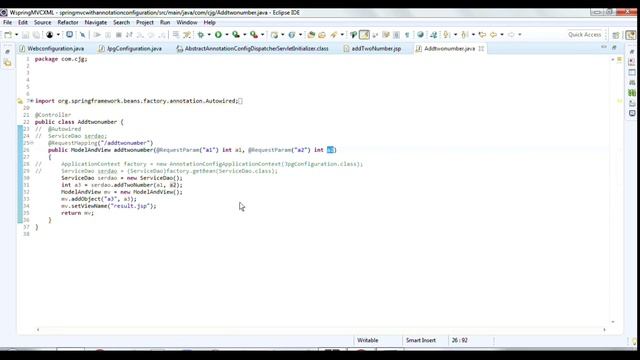Open the Edit menu

pyautogui.click(x=23, y=22)
